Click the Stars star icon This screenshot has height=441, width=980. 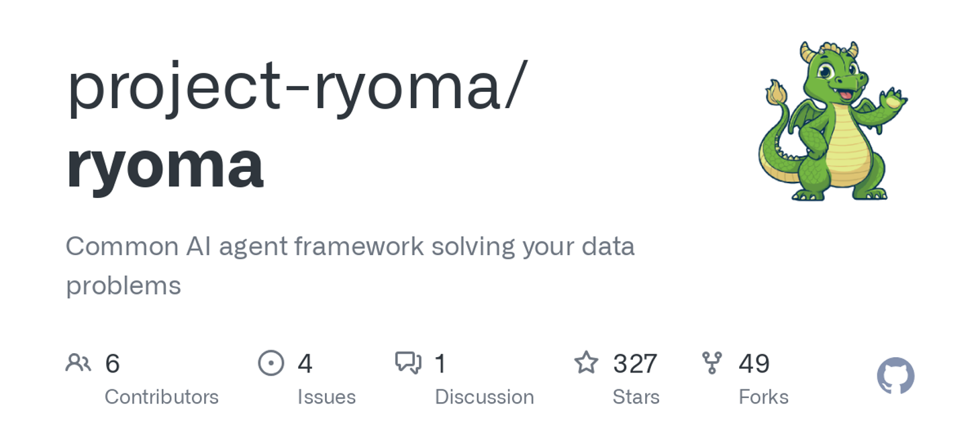tap(586, 363)
